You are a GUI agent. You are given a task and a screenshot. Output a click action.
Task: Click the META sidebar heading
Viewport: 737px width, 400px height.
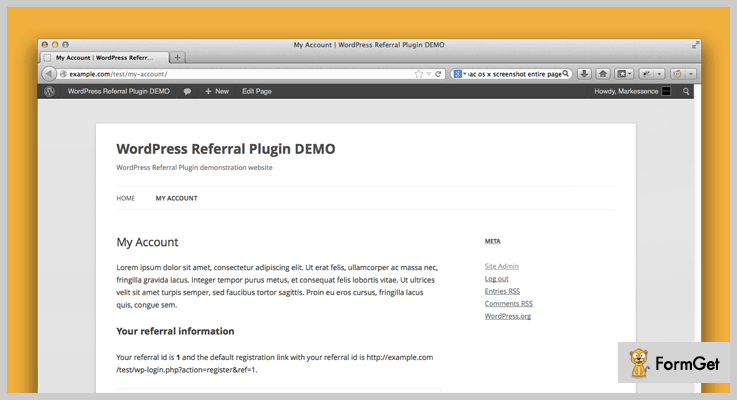click(493, 241)
